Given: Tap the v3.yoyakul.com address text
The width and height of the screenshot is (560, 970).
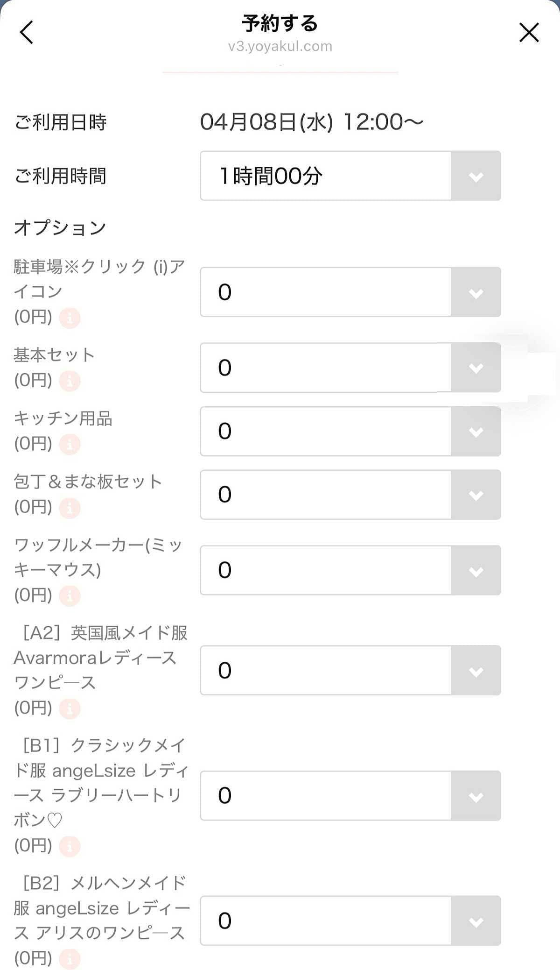Looking at the screenshot, I should (280, 46).
